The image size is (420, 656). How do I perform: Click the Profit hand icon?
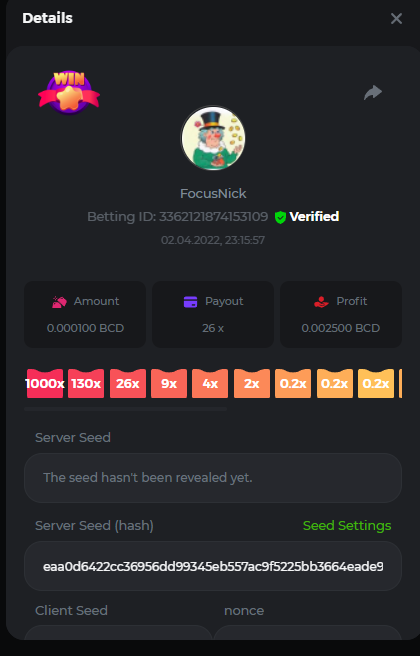pyautogui.click(x=321, y=302)
